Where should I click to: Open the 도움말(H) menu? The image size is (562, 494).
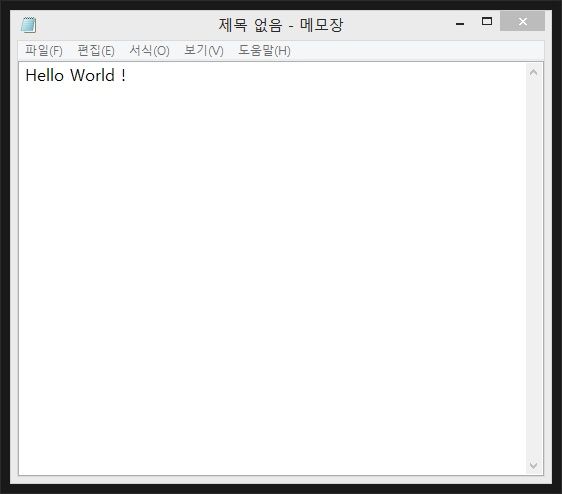[265, 51]
